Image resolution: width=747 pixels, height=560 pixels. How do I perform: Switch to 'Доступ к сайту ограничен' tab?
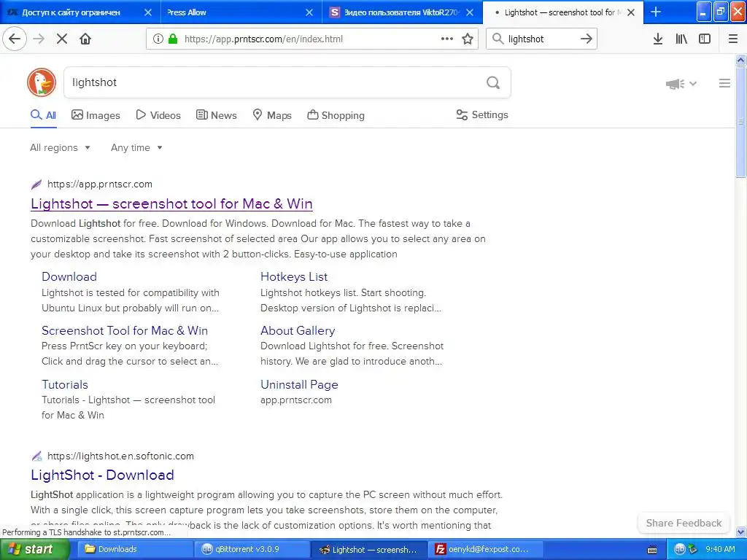click(x=80, y=12)
